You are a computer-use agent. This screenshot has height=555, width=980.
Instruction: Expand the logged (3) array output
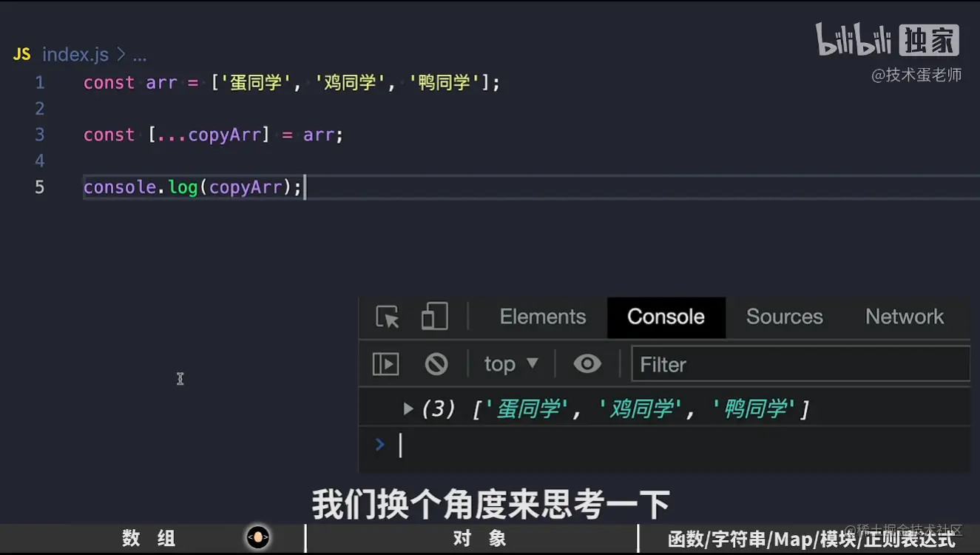(x=408, y=408)
